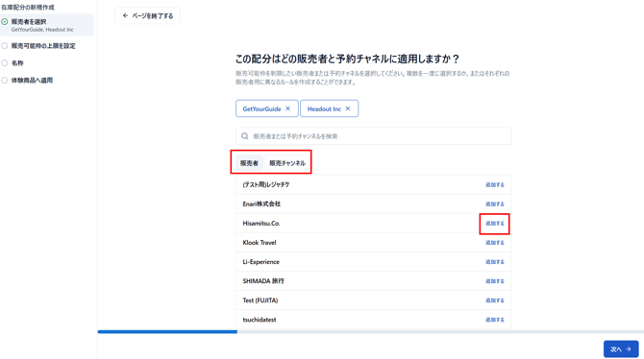
Task: Select the 体験商品へ適用 step circle
Action: coord(5,81)
